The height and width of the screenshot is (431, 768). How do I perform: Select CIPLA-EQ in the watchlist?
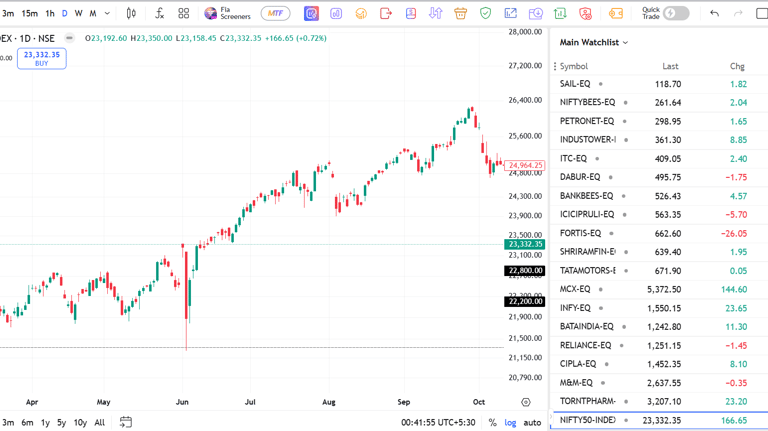[659, 364]
